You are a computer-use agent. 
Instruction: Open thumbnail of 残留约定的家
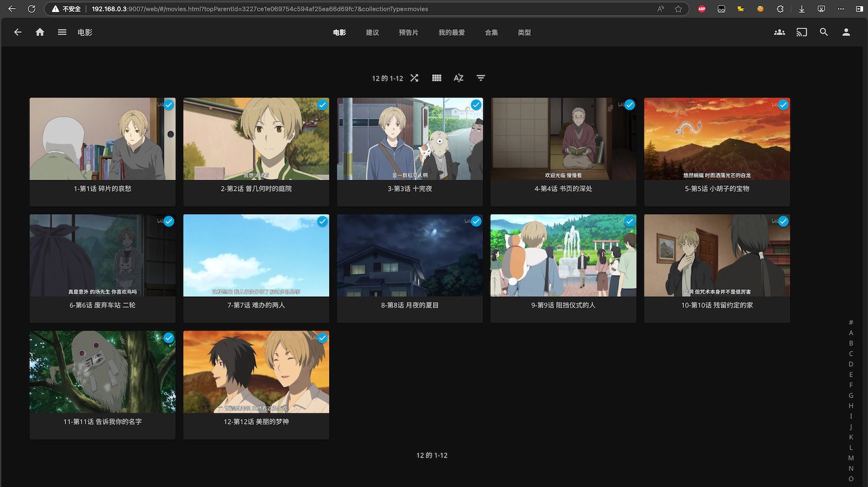tap(717, 255)
